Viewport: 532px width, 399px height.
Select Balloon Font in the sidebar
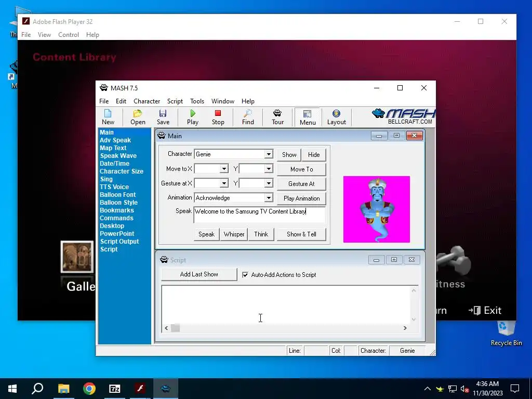pos(117,195)
